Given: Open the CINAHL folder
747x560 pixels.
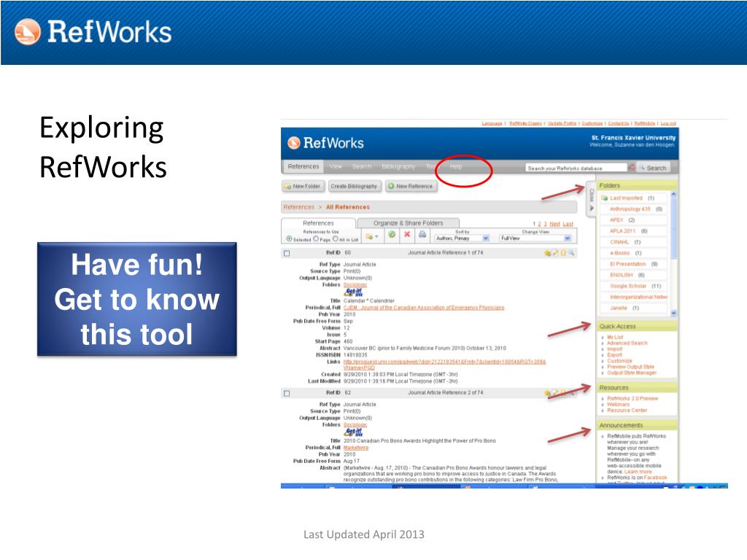Looking at the screenshot, I should pos(619,242).
